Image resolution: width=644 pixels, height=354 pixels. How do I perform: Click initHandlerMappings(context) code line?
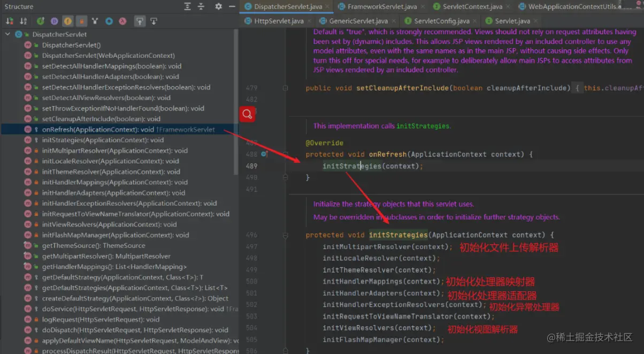(384, 282)
